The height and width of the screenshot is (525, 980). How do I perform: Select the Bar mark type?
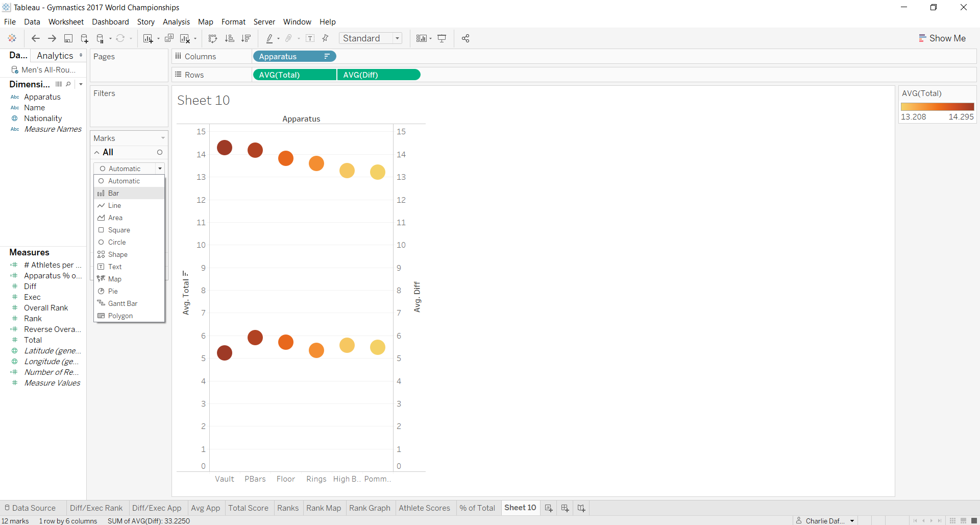click(x=113, y=193)
